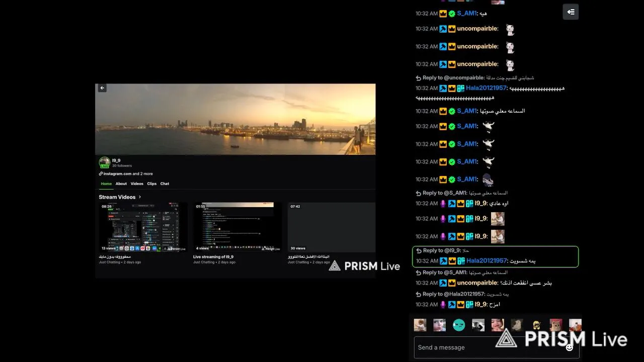
Task: Play the 08:26 stream video thumbnail
Action: pos(143,227)
